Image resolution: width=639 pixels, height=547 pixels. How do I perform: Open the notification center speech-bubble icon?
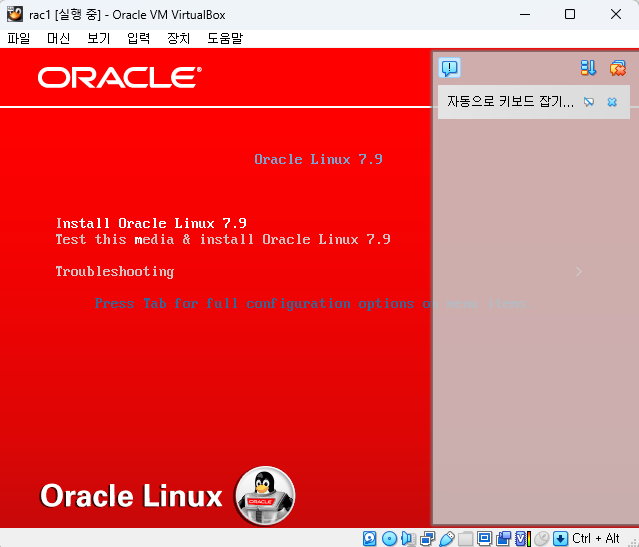[x=449, y=68]
